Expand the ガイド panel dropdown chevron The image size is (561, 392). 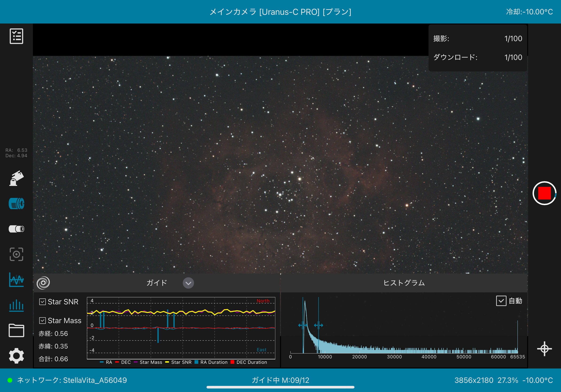point(188,283)
